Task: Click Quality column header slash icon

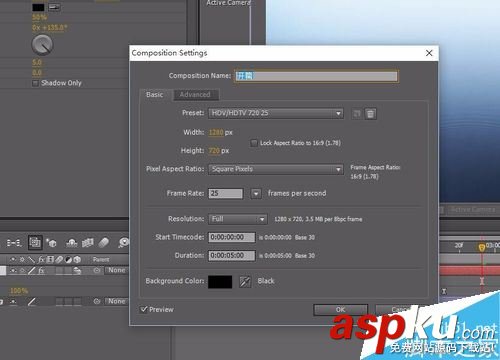Action: (x=31, y=259)
